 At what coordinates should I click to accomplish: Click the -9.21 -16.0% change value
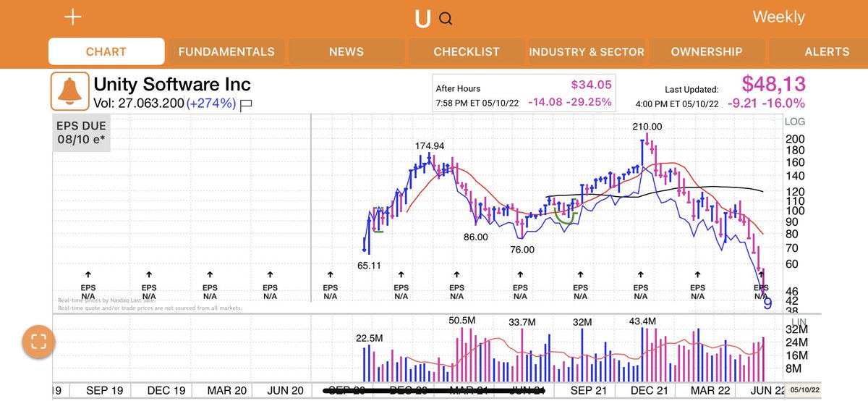(x=767, y=104)
